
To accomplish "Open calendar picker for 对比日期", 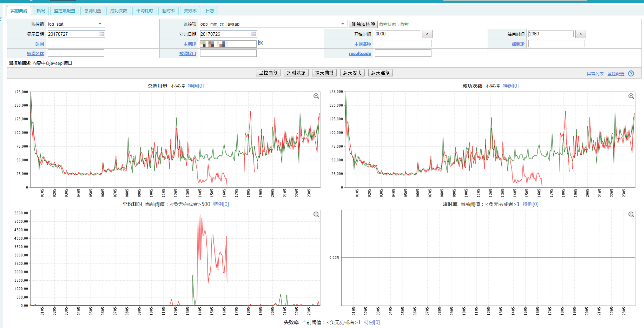I will (x=253, y=34).
